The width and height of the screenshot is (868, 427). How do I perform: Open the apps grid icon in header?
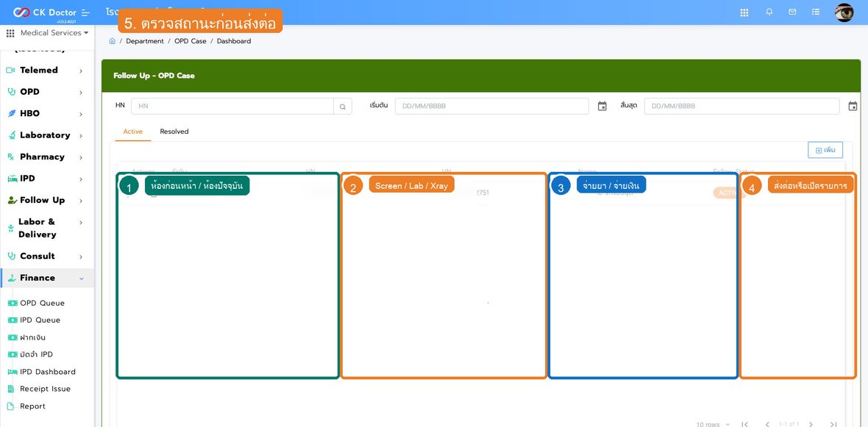744,12
